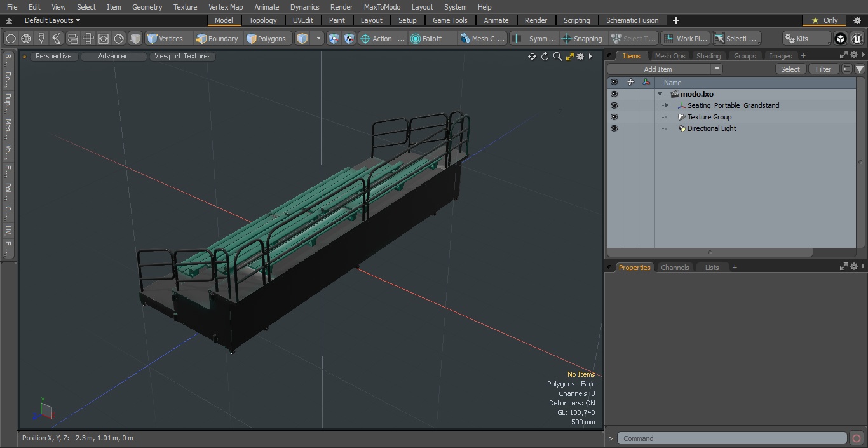Image resolution: width=868 pixels, height=448 pixels.
Task: Click the orange-faced cube items mode icon
Action: [302, 39]
